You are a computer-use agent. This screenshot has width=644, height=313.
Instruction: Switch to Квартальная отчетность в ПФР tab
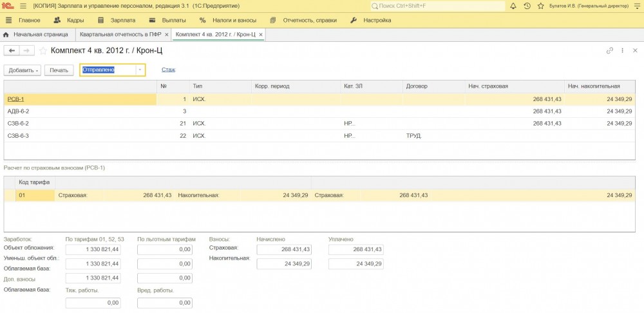[x=120, y=34]
